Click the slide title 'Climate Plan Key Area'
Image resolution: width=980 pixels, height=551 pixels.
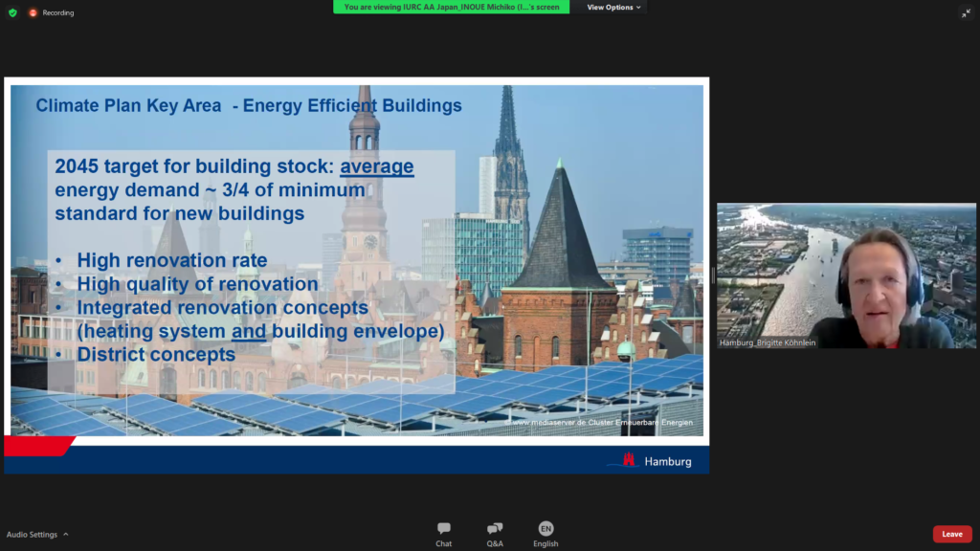(x=128, y=105)
